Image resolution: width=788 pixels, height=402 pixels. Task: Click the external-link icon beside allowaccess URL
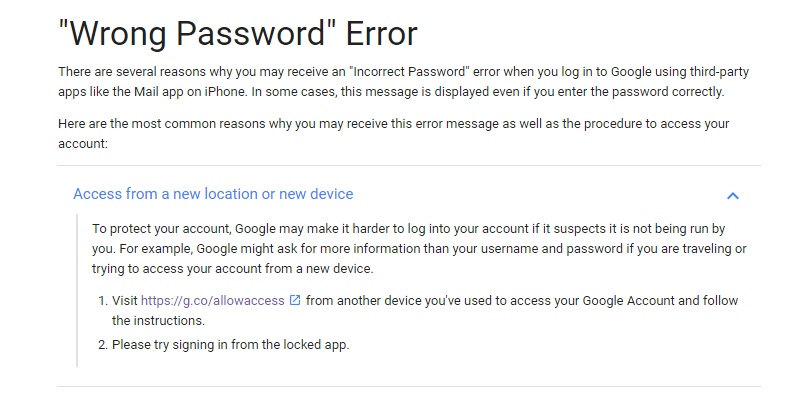click(295, 300)
